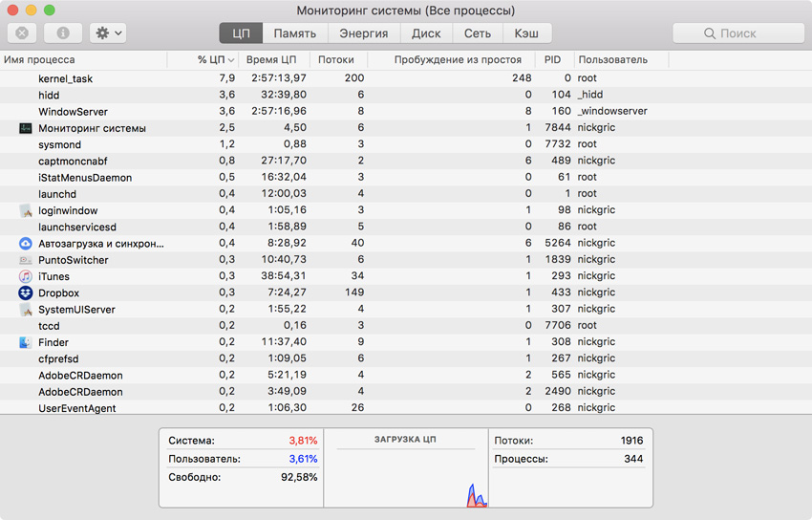Click the Finder icon in process list
Image resolution: width=812 pixels, height=520 pixels.
click(26, 342)
